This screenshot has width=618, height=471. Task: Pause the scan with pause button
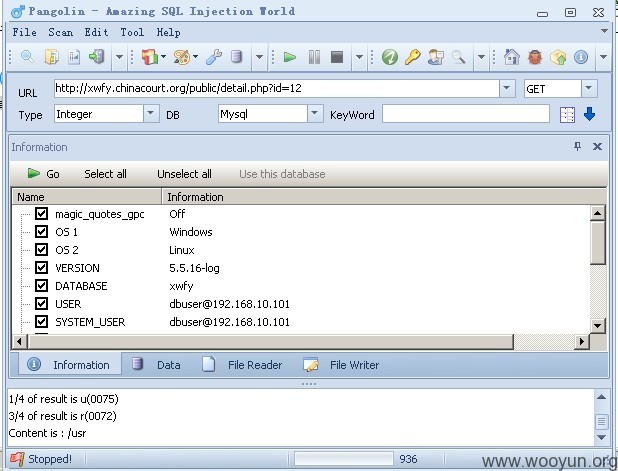pos(314,57)
